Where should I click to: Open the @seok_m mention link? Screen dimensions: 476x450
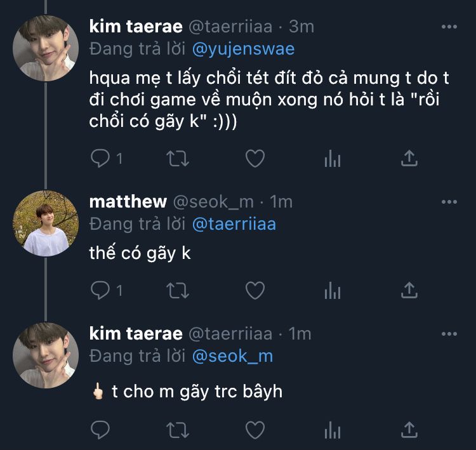pyautogui.click(x=232, y=355)
